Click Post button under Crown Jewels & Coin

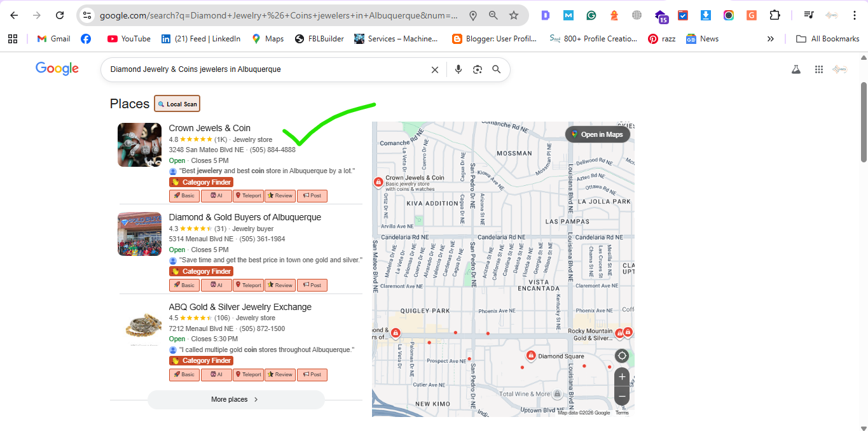312,196
